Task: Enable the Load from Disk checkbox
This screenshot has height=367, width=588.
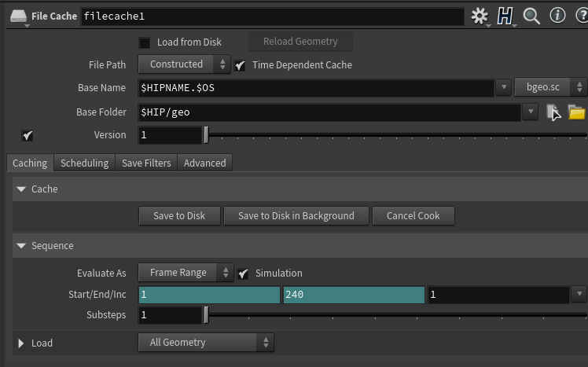Action: [145, 42]
